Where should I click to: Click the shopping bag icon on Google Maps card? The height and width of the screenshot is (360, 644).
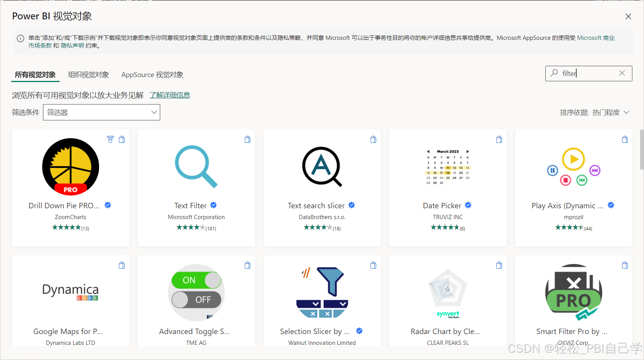(x=122, y=265)
